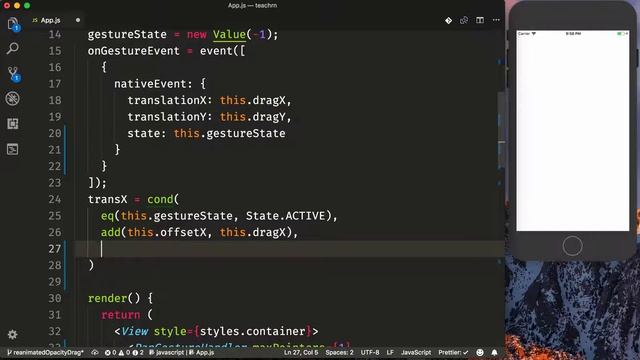This screenshot has height=360, width=640.
Task: Click the Prettier status item
Action: pos(453,352)
